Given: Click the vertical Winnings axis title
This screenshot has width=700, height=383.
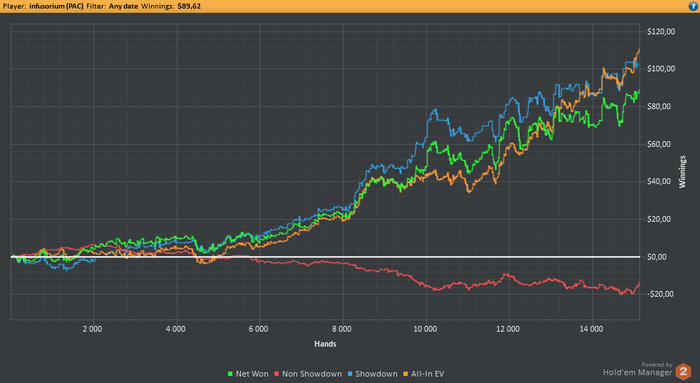Looking at the screenshot, I should [x=682, y=172].
